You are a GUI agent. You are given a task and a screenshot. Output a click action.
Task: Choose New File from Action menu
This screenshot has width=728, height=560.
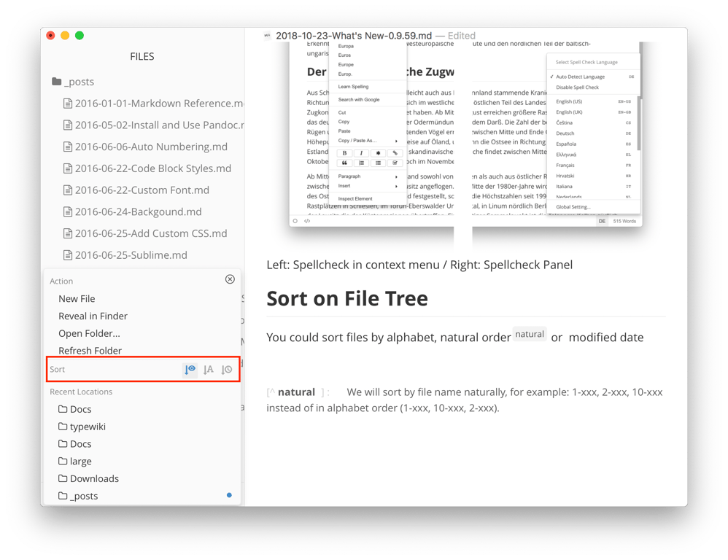tap(77, 299)
